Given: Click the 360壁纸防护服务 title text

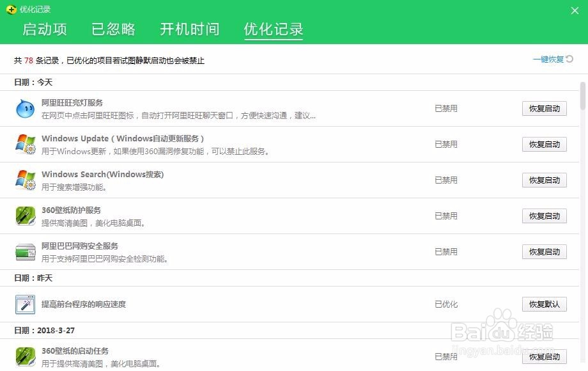Looking at the screenshot, I should click(x=71, y=210).
